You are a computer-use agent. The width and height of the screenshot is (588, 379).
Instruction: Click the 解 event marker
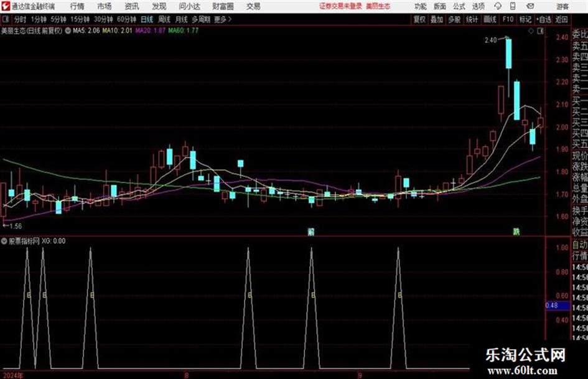310,232
